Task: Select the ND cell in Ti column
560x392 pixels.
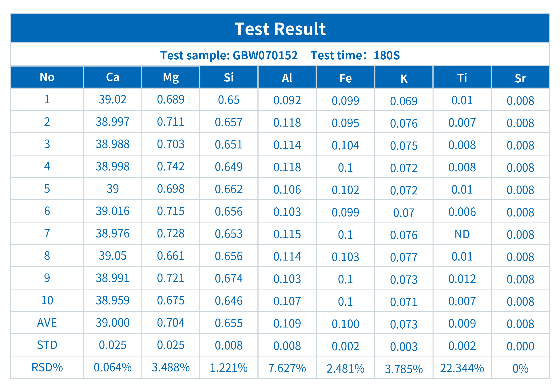Action: click(x=462, y=234)
